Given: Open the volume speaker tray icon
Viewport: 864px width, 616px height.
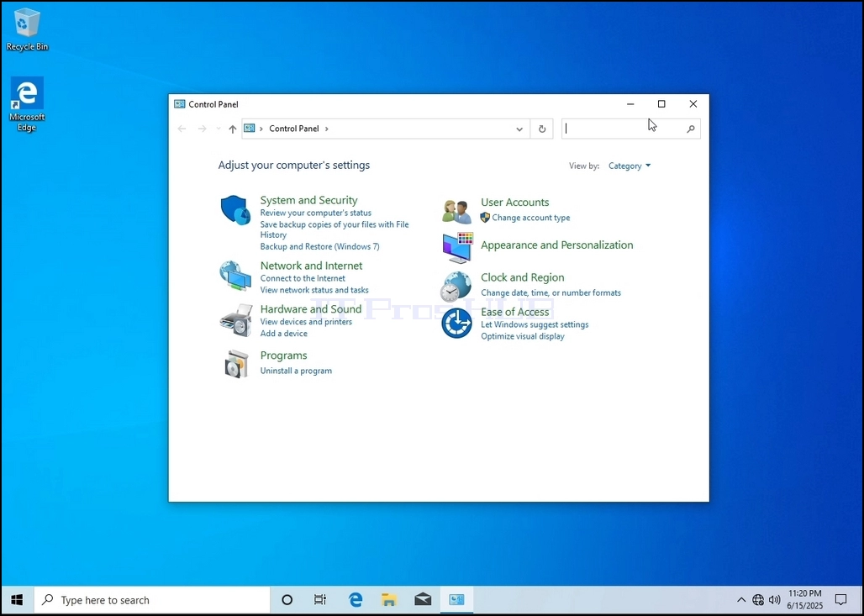Looking at the screenshot, I should [775, 600].
